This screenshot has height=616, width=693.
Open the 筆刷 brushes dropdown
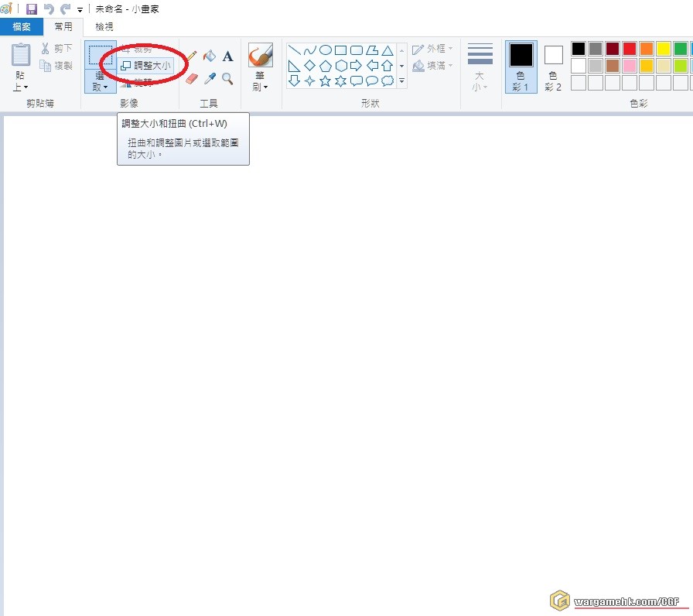260,82
